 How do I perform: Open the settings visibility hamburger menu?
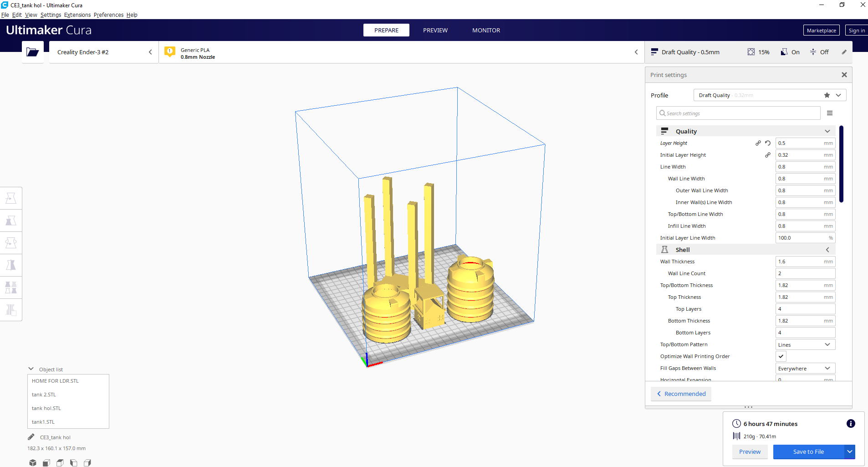pyautogui.click(x=830, y=113)
